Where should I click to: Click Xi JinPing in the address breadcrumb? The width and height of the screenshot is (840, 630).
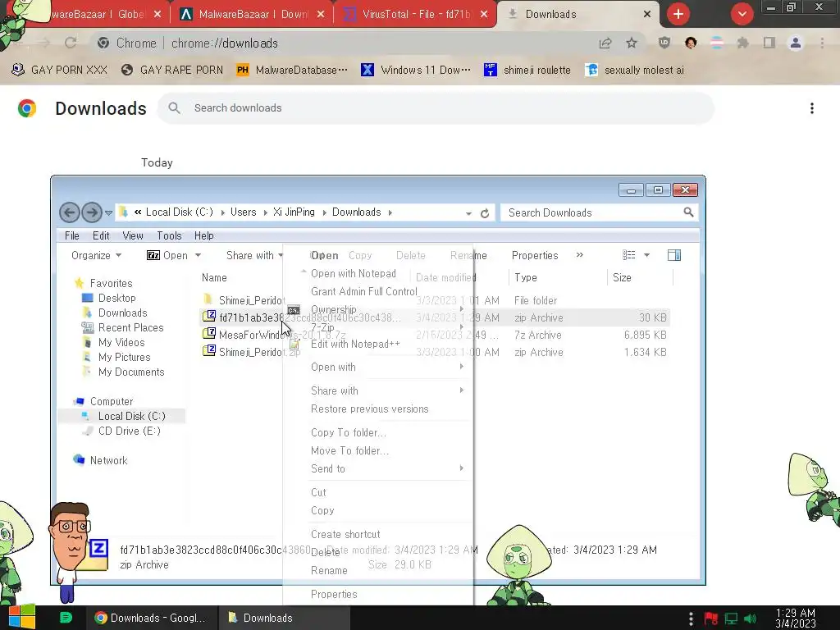[294, 212]
